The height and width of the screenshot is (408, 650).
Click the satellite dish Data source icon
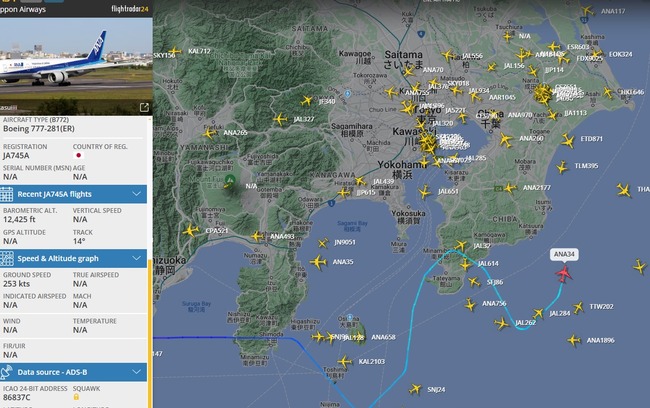6,372
